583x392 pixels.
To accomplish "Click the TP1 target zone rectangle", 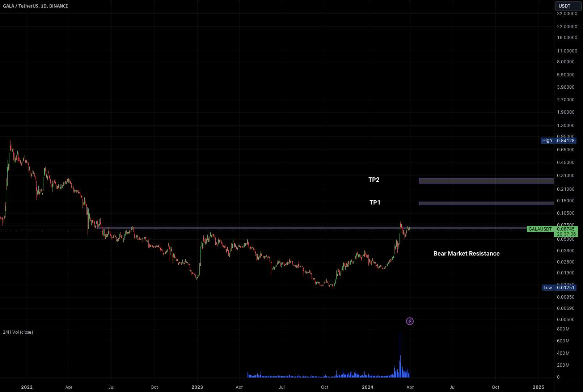I will pos(487,203).
